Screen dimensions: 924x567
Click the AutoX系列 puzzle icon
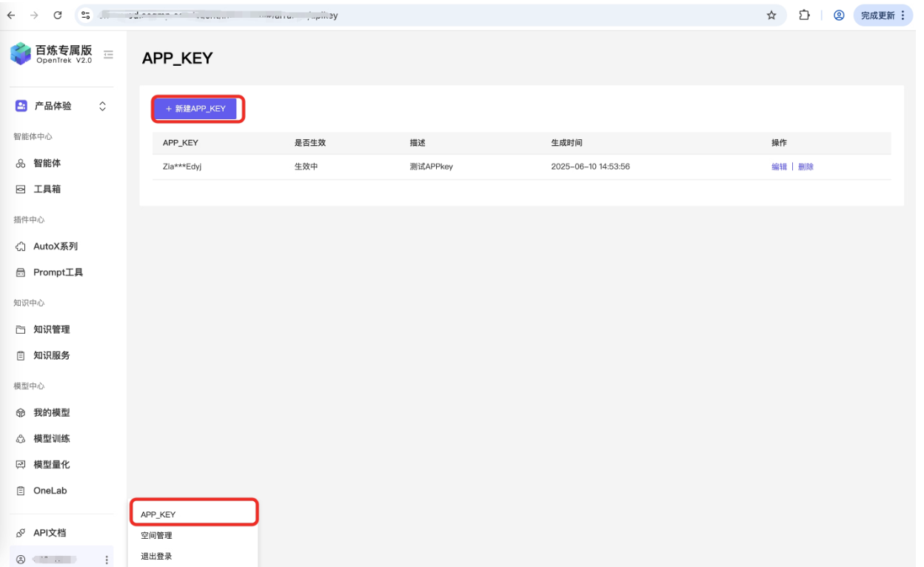tap(21, 246)
